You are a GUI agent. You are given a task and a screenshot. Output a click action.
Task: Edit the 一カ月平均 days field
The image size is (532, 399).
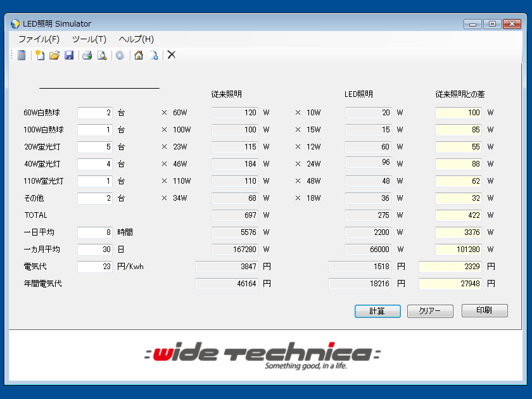95,250
